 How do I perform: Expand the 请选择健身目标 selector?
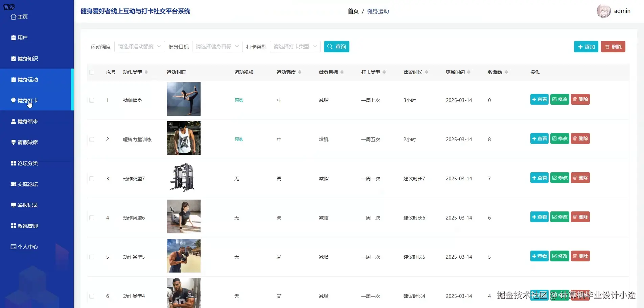pyautogui.click(x=217, y=47)
